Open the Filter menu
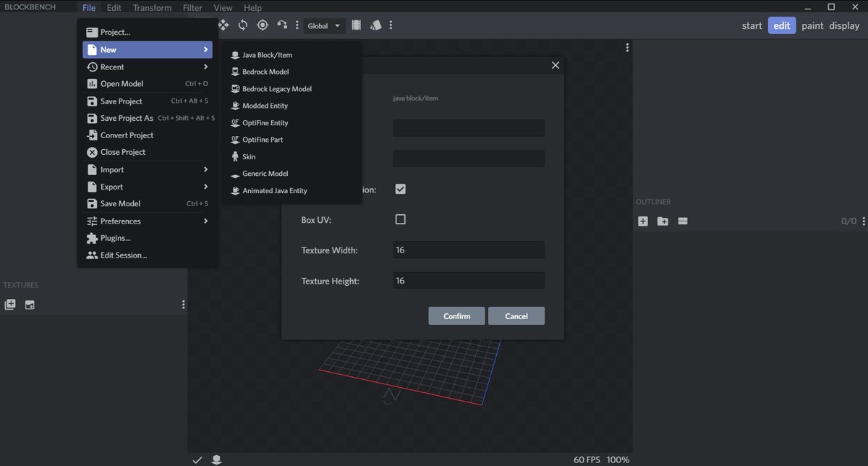 click(x=192, y=8)
